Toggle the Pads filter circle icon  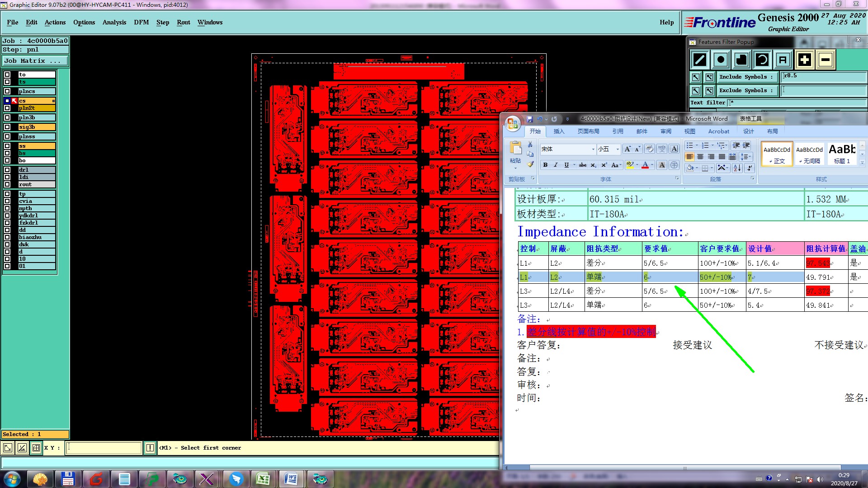(x=721, y=60)
